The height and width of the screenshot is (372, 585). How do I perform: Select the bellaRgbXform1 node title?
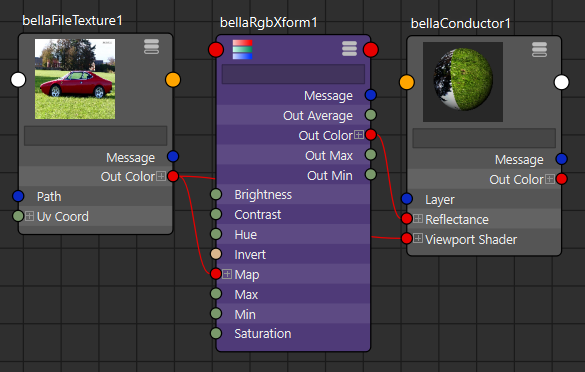pyautogui.click(x=269, y=23)
